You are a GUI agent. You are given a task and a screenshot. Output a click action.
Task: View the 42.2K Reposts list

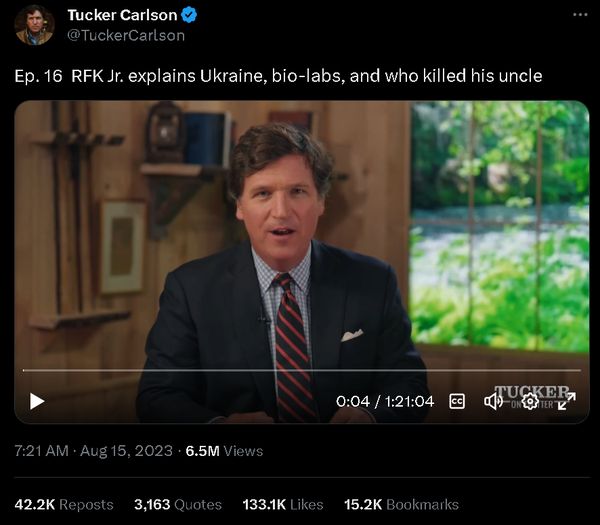(64, 505)
